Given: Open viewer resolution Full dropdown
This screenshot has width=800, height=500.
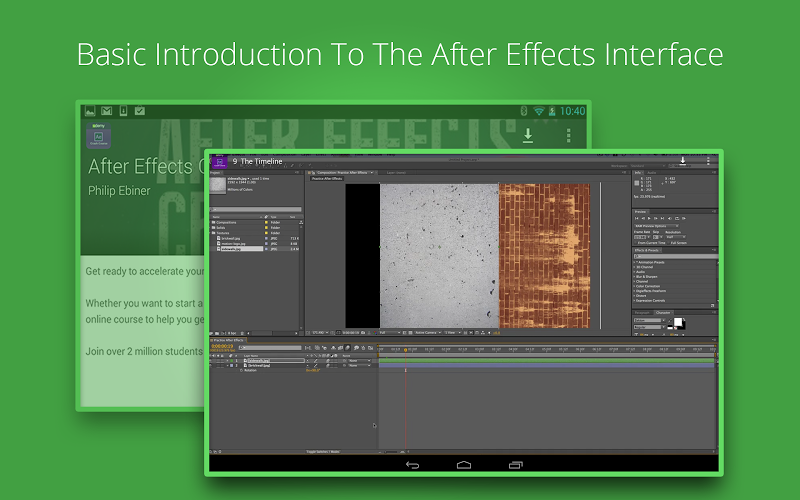Looking at the screenshot, I should (390, 333).
